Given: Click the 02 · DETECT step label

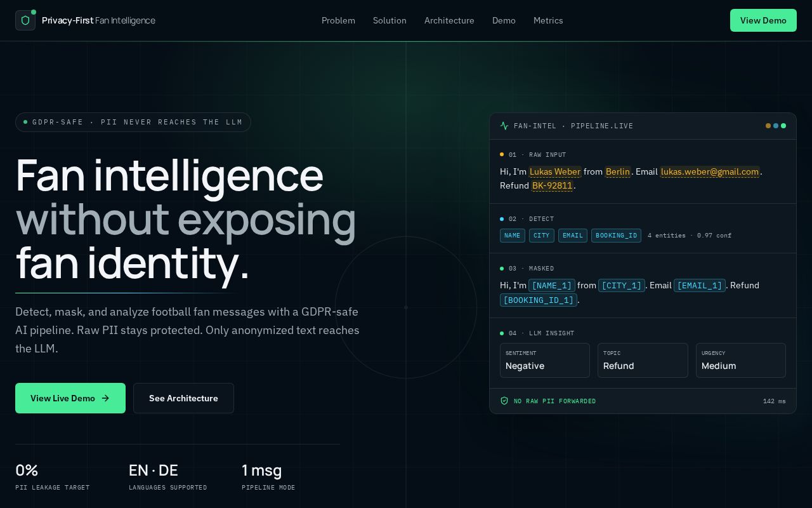Looking at the screenshot, I should (x=531, y=219).
